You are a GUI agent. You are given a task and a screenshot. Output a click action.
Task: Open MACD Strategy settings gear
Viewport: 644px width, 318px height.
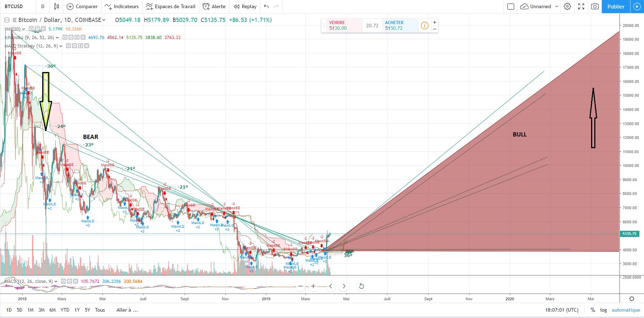[x=75, y=46]
